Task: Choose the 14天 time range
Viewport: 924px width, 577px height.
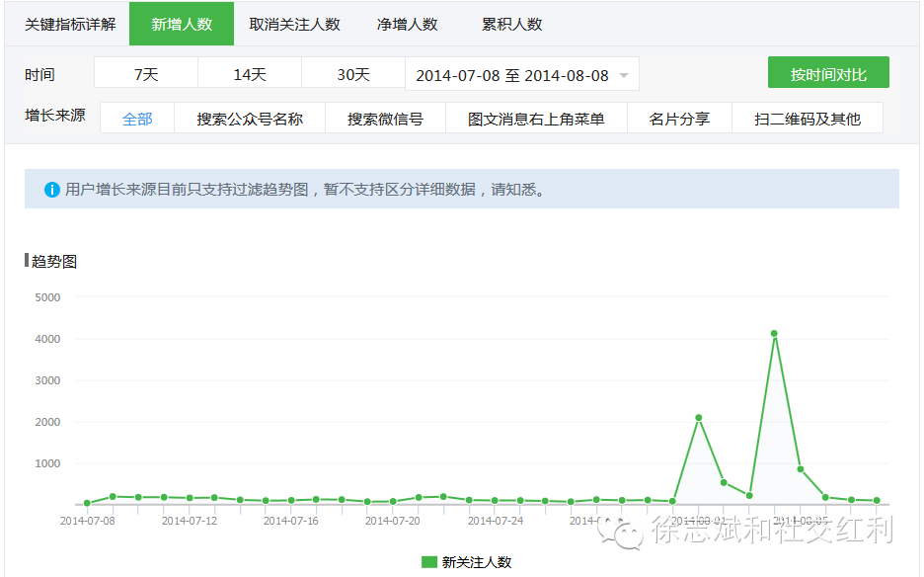Action: coord(250,73)
